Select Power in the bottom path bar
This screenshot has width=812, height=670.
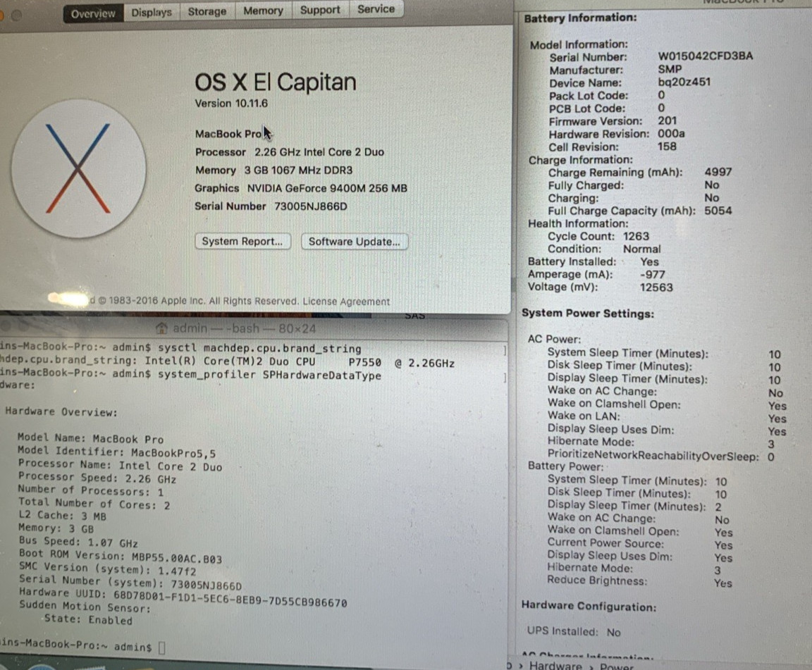coord(616,666)
